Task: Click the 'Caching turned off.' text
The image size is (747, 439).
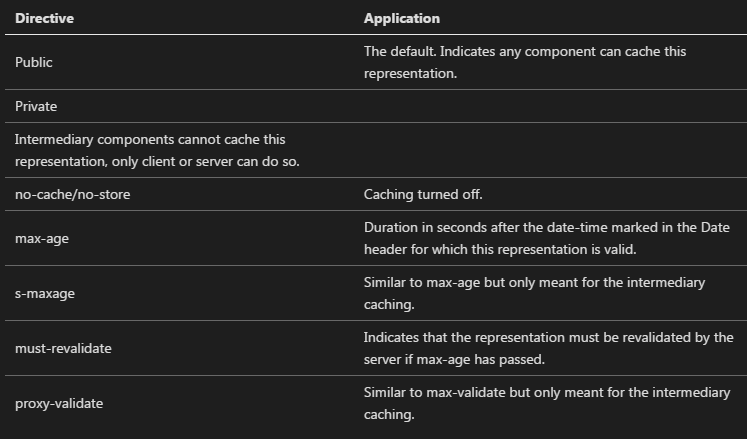Action: [x=420, y=194]
